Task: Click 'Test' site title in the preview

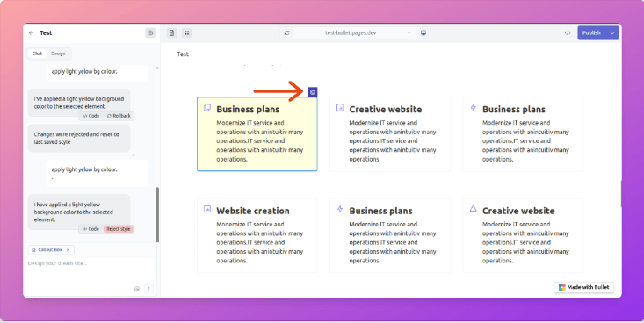Action: point(183,54)
